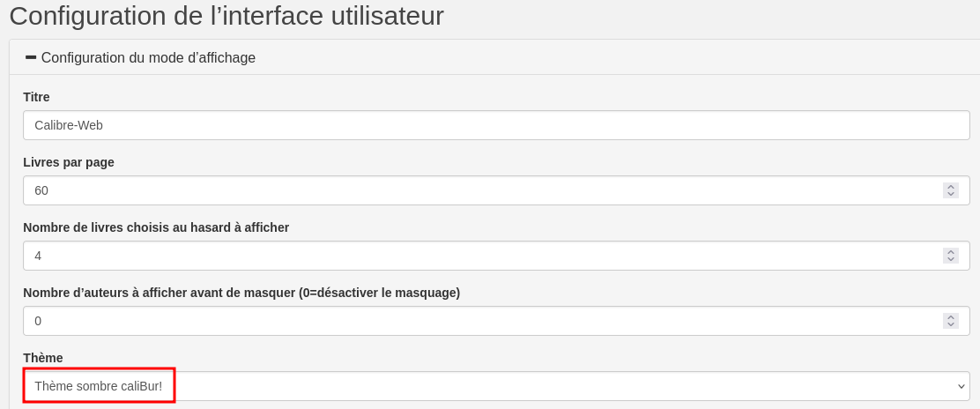Screen dimensions: 980x409
Task: Click the 'Livres par page' number field
Action: click(x=480, y=190)
